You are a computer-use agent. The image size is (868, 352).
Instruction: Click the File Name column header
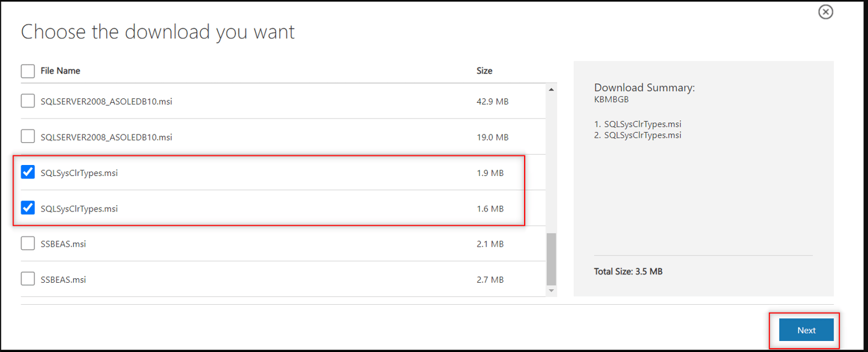(x=60, y=71)
